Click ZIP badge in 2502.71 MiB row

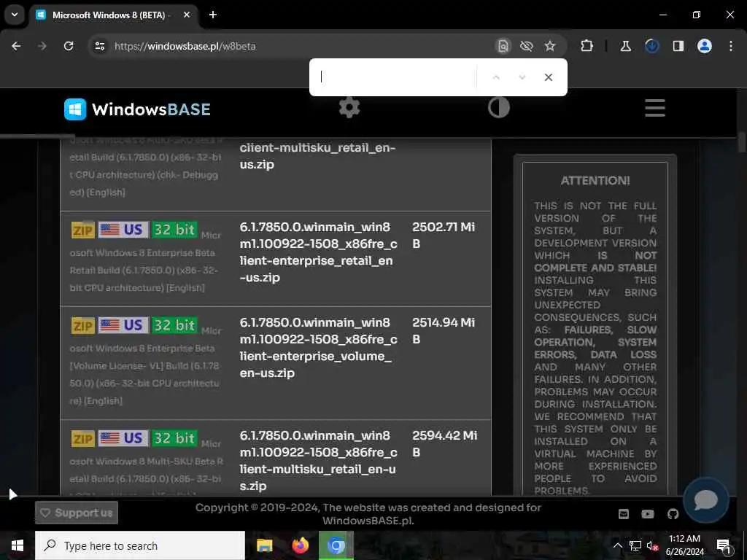click(x=83, y=230)
